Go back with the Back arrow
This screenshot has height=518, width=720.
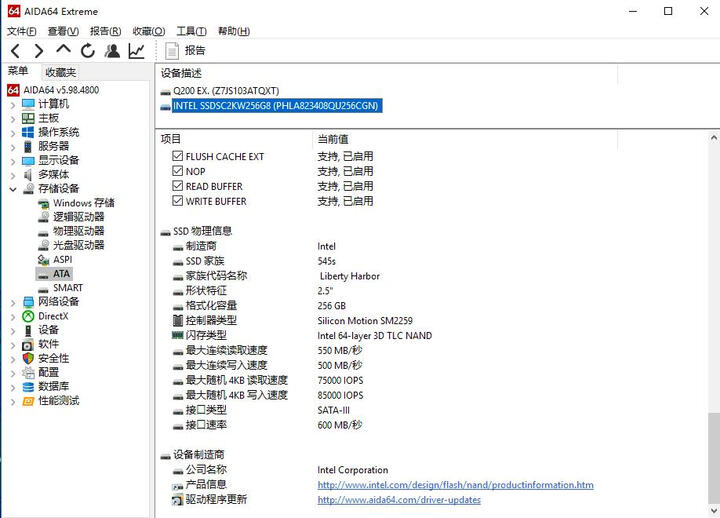tap(15, 51)
